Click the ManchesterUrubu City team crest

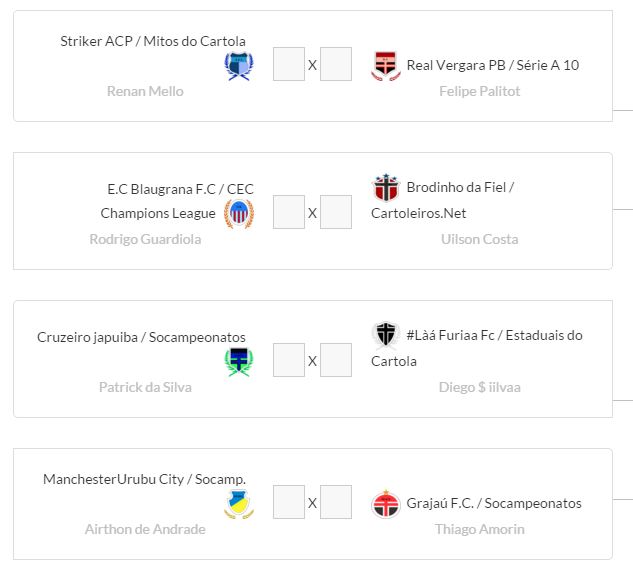(x=239, y=504)
